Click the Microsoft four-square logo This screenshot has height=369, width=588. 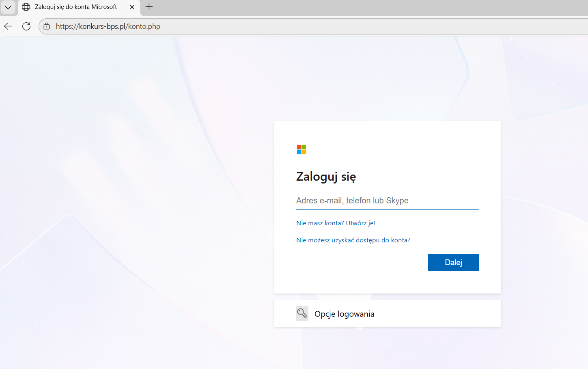pos(302,149)
